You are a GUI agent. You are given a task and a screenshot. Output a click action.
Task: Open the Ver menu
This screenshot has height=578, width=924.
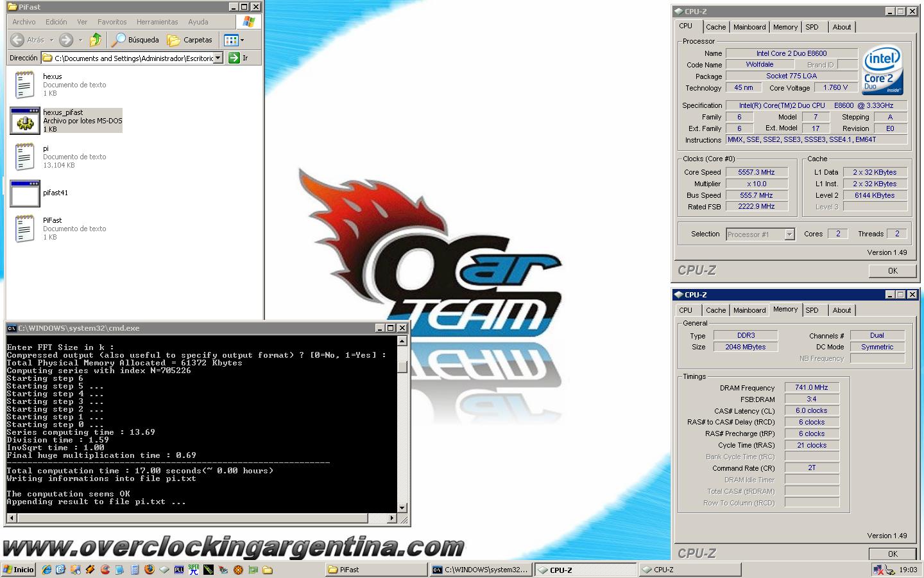pos(82,22)
